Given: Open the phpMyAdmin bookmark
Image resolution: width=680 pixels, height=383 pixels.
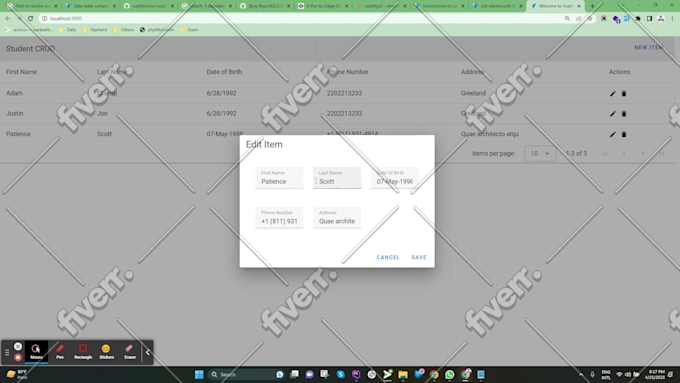Looking at the screenshot, I should 157,30.
